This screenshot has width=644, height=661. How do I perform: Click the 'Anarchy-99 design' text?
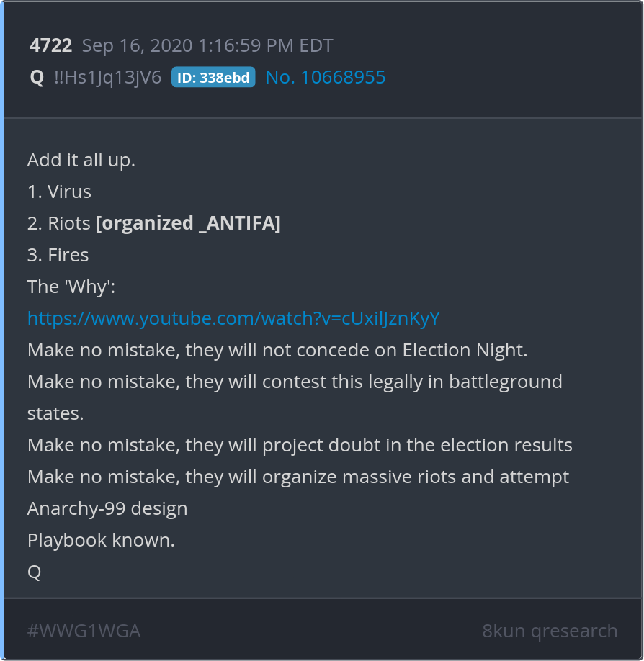pyautogui.click(x=107, y=508)
